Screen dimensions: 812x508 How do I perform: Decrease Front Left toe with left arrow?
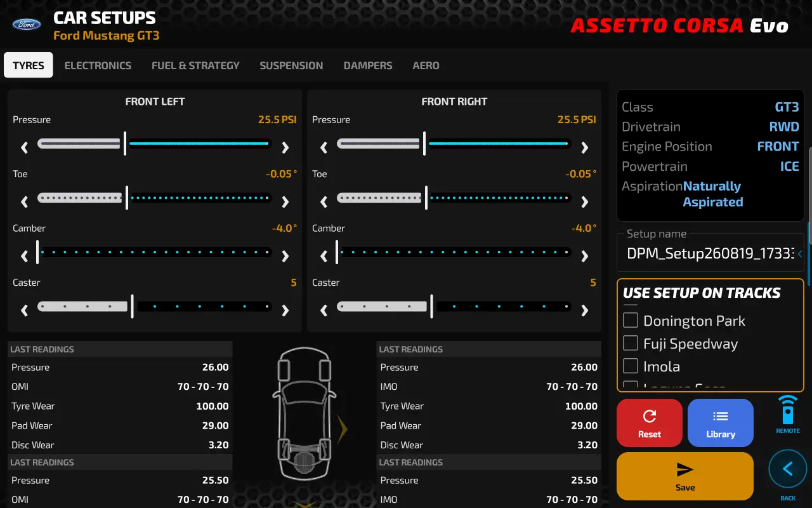pos(25,202)
